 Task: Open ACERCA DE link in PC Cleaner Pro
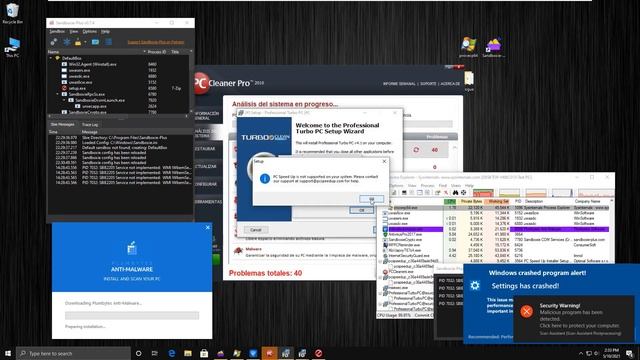pyautogui.click(x=450, y=84)
